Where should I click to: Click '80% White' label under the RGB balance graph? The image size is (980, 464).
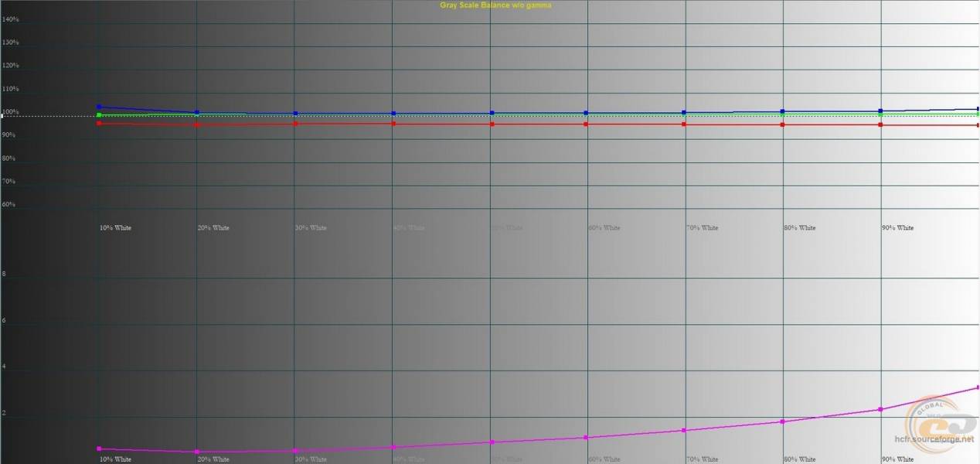click(x=800, y=228)
